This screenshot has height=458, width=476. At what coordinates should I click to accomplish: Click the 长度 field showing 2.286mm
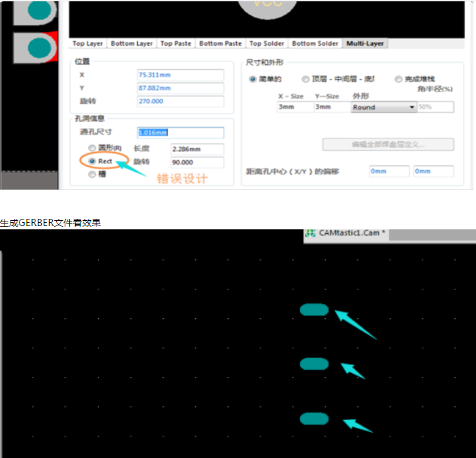[197, 149]
